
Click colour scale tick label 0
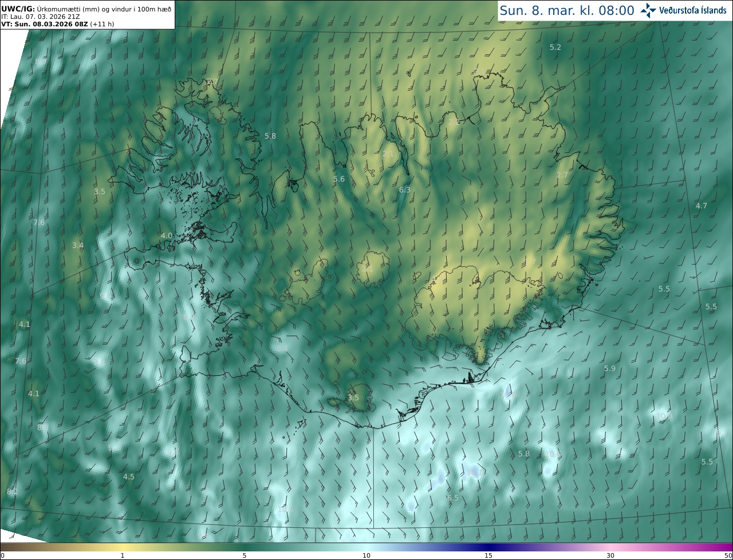(2, 555)
